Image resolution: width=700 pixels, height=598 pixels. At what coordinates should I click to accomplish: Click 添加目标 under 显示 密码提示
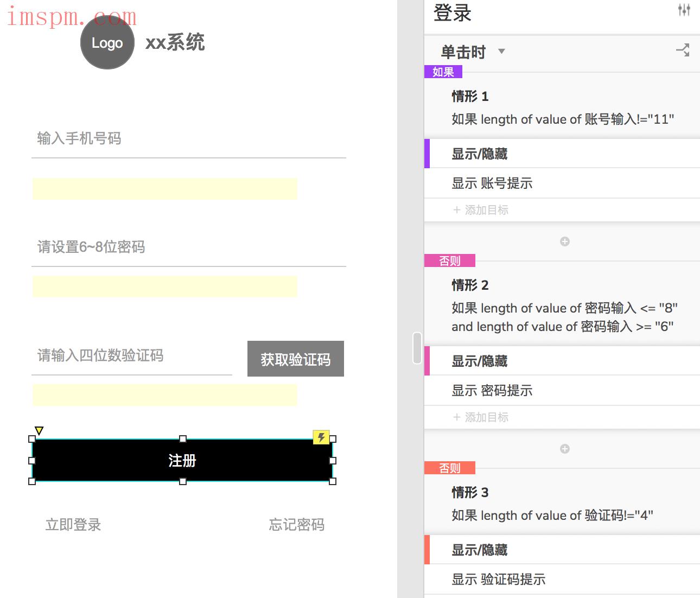point(481,417)
